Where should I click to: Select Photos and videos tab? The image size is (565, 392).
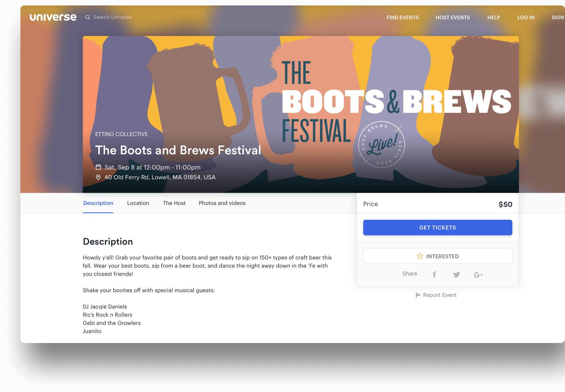[222, 203]
